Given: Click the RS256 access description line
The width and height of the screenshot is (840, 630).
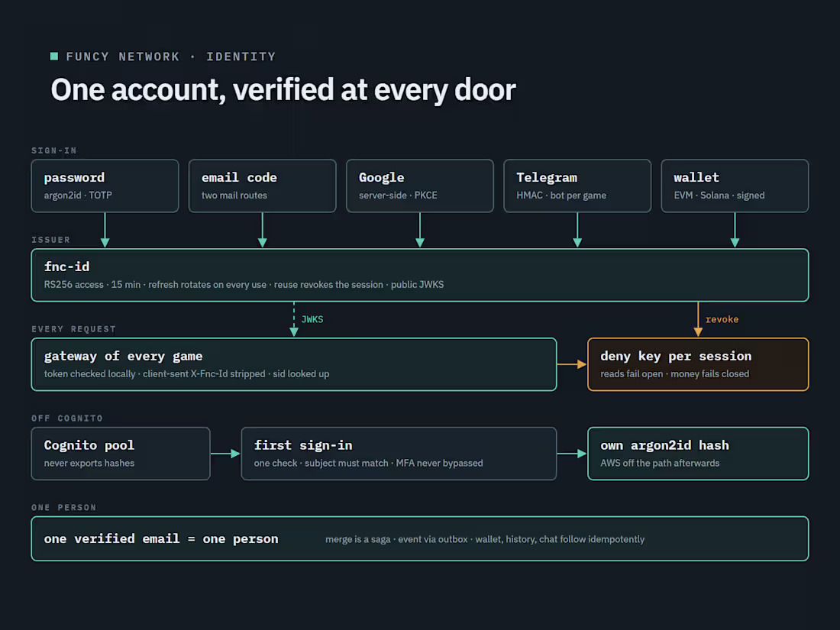Looking at the screenshot, I should coord(244,285).
